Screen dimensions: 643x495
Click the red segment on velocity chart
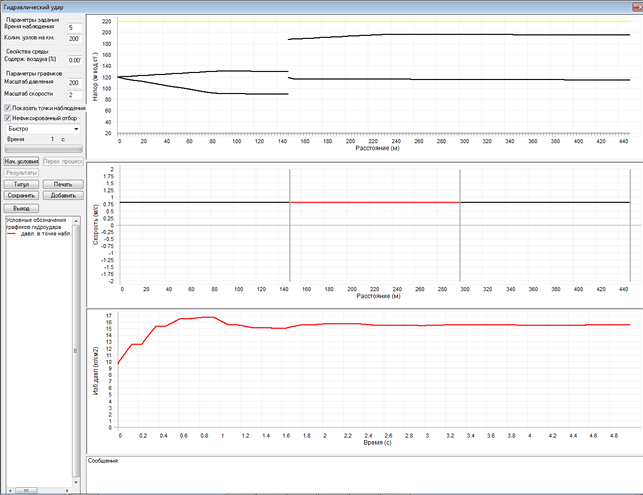point(375,203)
